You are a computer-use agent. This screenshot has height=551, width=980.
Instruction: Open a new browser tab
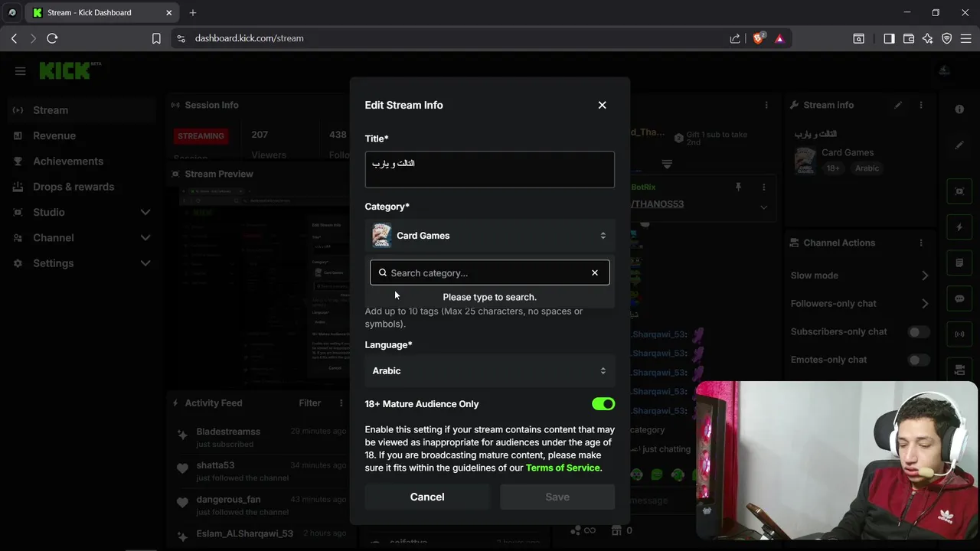(193, 12)
